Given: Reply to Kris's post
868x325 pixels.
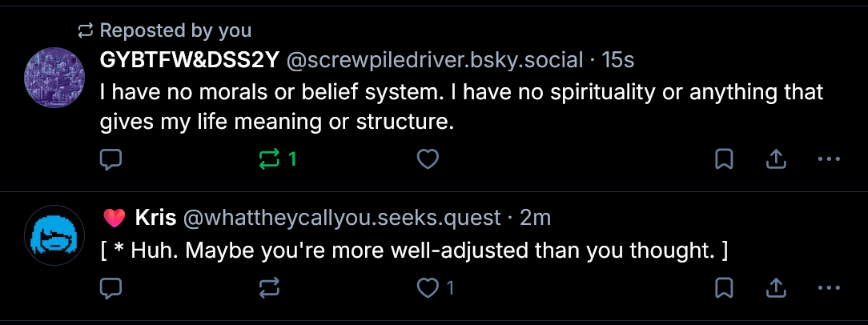Looking at the screenshot, I should (111, 287).
